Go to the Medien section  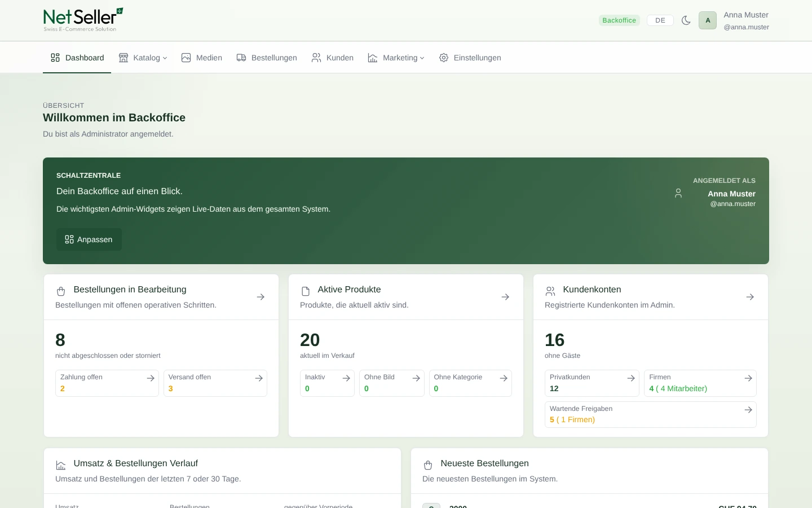202,58
